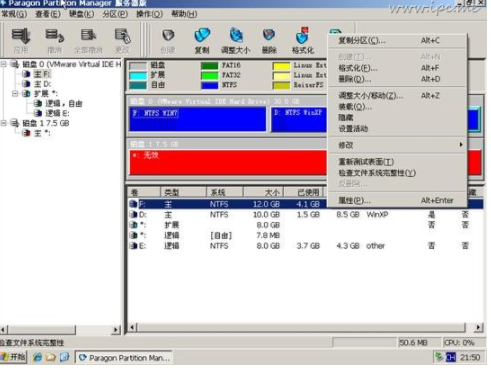Click the 扩展 cyan legend color swatch
Screen dimensions: 491x374
pos(138,76)
